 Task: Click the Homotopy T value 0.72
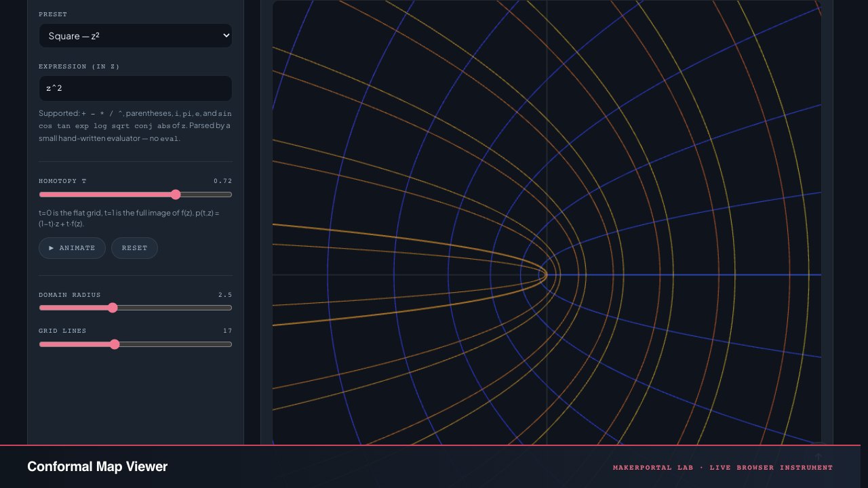(x=222, y=181)
